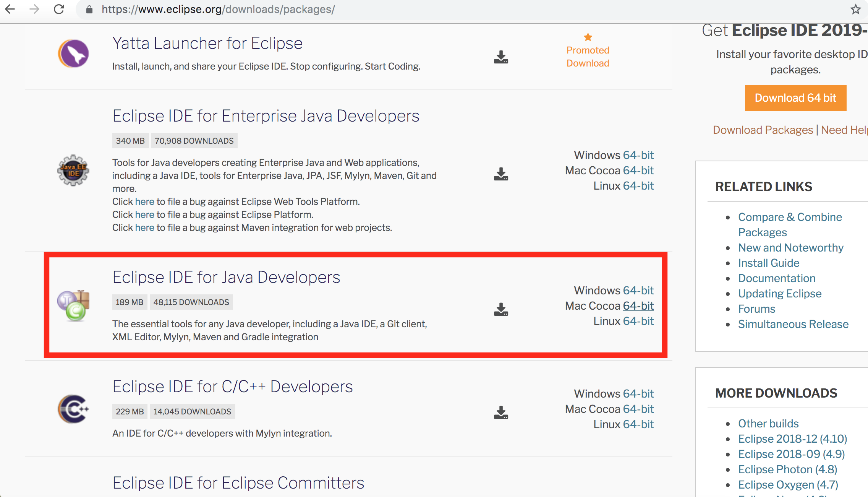This screenshot has width=868, height=497.
Task: Open Compare & Combine Packages link
Action: click(x=790, y=217)
